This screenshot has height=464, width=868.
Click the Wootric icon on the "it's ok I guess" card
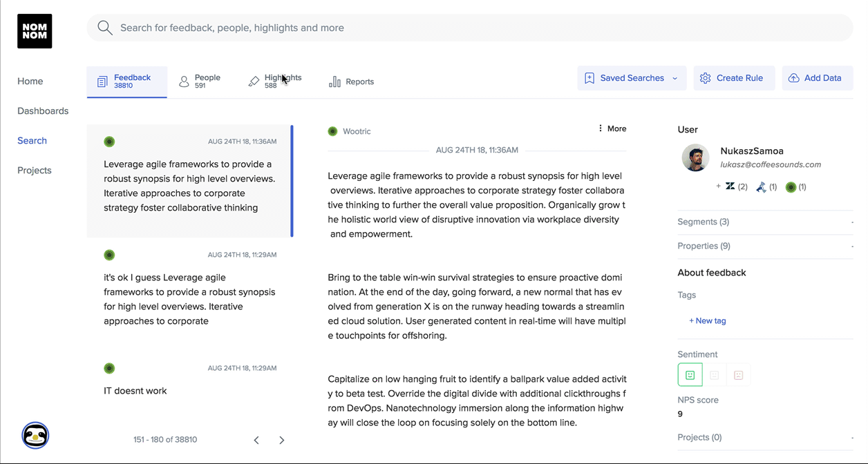(109, 255)
